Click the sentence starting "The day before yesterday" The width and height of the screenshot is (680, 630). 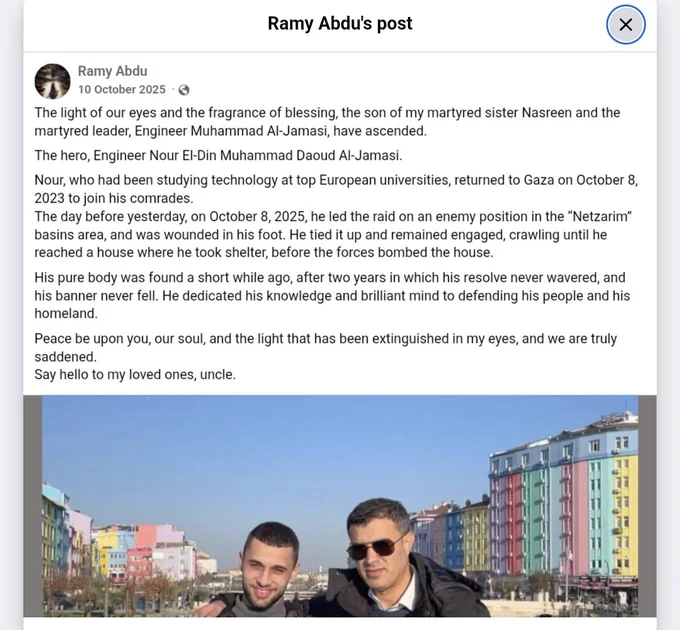[x=333, y=235]
